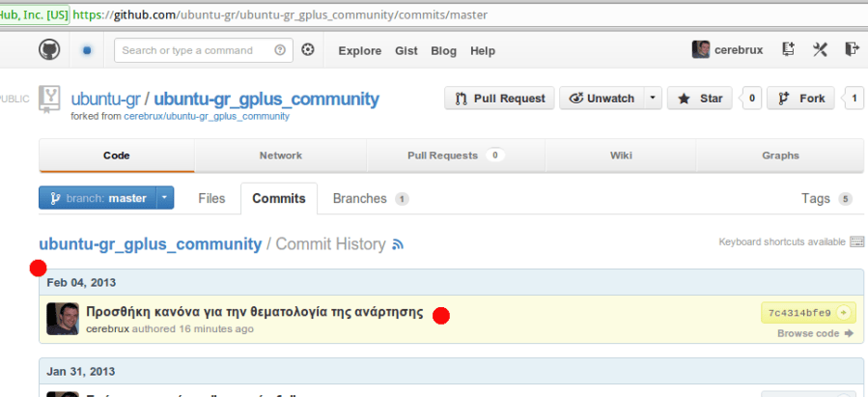Open the Tags list
Viewport: 868px width, 397px height.
pyautogui.click(x=826, y=198)
